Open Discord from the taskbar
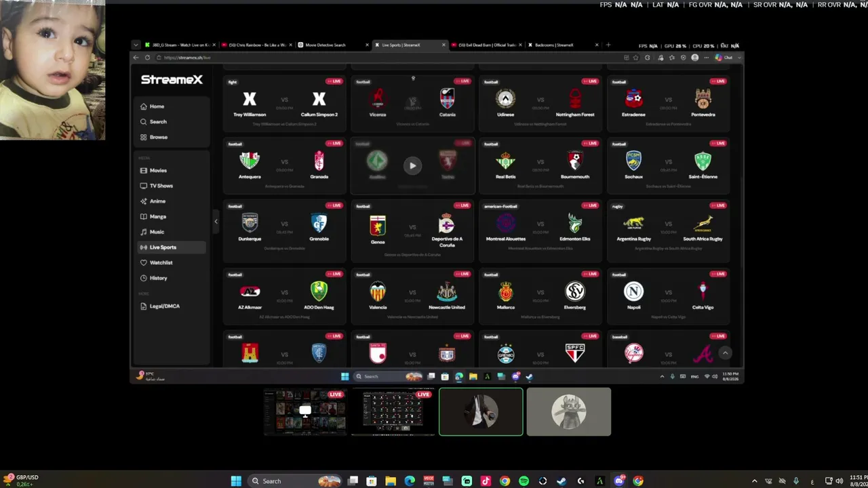Viewport: 868px width, 488px height. tap(619, 481)
